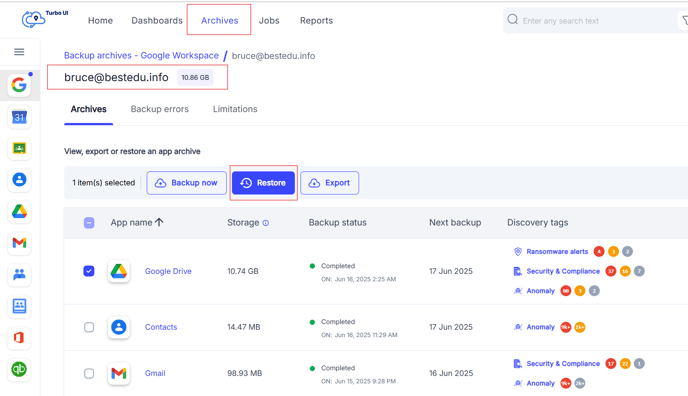Open Microsoft Office sidebar icon
The width and height of the screenshot is (688, 396).
[19, 338]
